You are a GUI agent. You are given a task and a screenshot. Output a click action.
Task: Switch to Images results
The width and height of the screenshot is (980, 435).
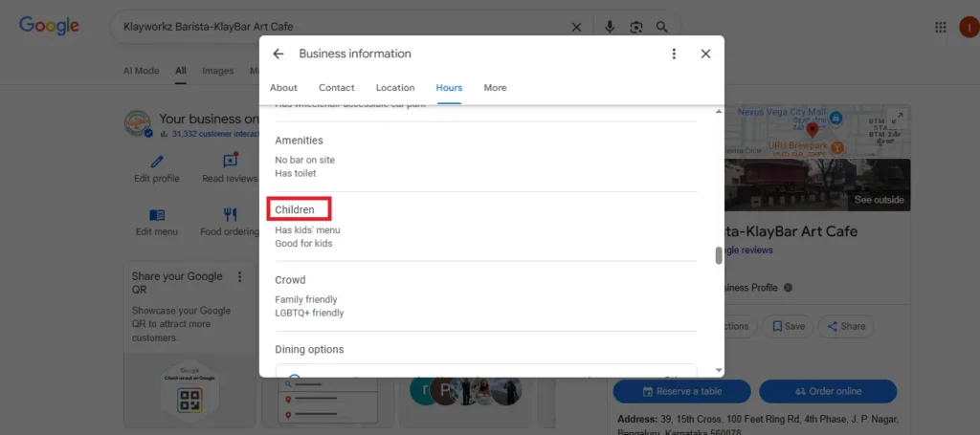[x=217, y=71]
